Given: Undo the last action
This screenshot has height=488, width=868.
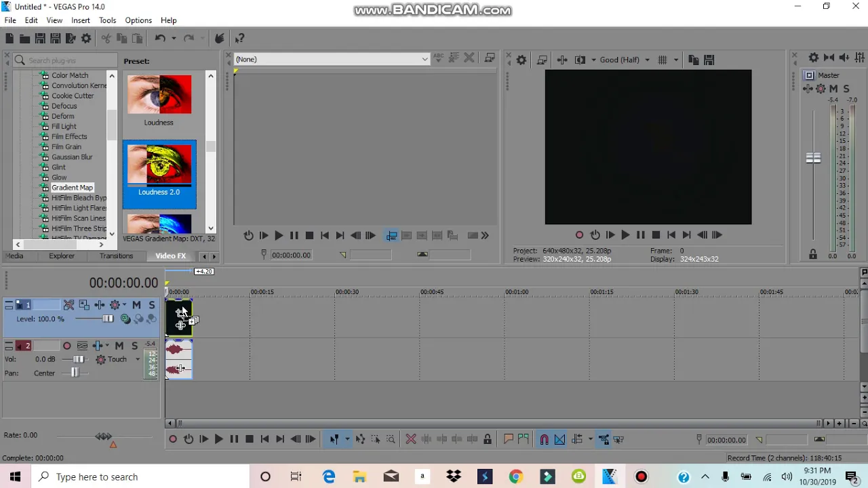Looking at the screenshot, I should [x=160, y=39].
